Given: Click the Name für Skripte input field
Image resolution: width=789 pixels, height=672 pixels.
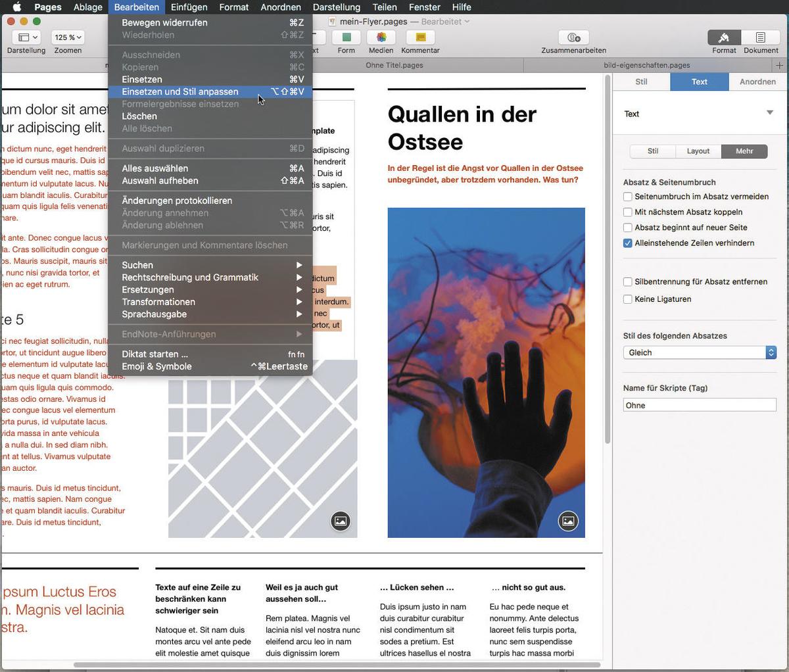Looking at the screenshot, I should point(700,405).
